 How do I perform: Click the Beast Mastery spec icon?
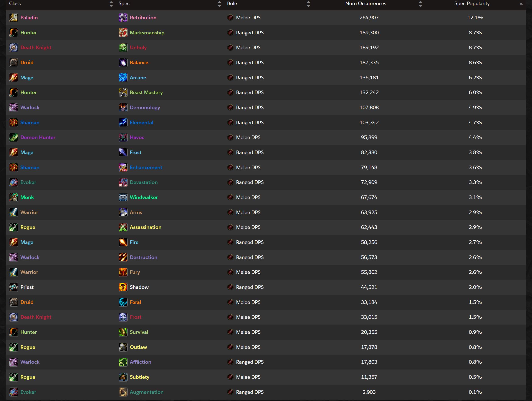tap(123, 92)
